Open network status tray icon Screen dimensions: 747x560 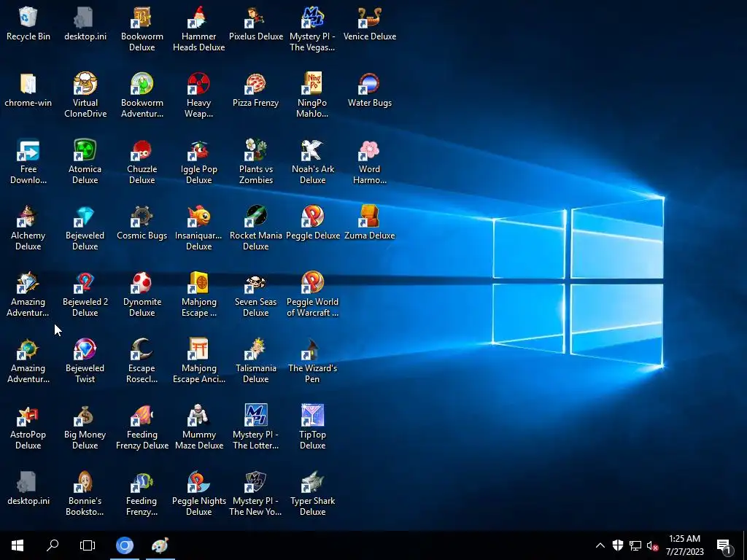click(635, 545)
